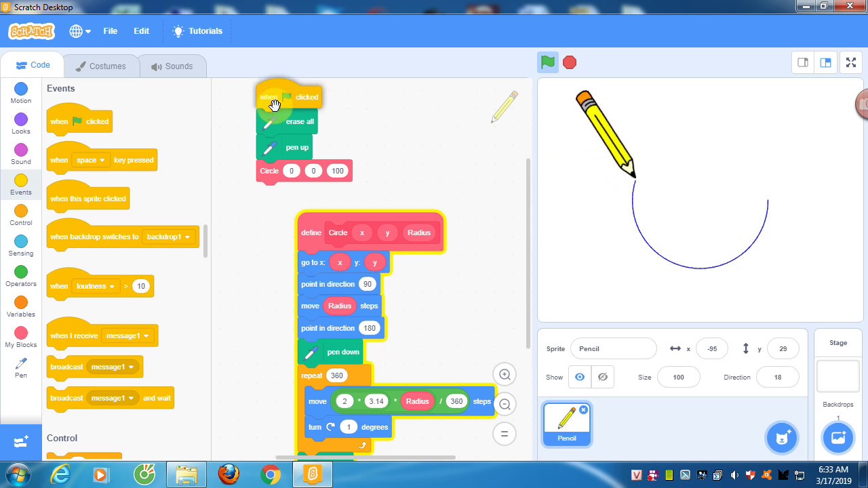868x488 pixels.
Task: Click the palette 'when flag clicked' block
Action: (x=79, y=121)
